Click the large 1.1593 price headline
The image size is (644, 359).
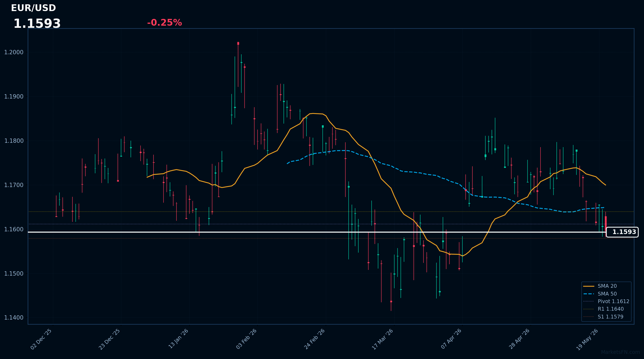[x=37, y=24]
